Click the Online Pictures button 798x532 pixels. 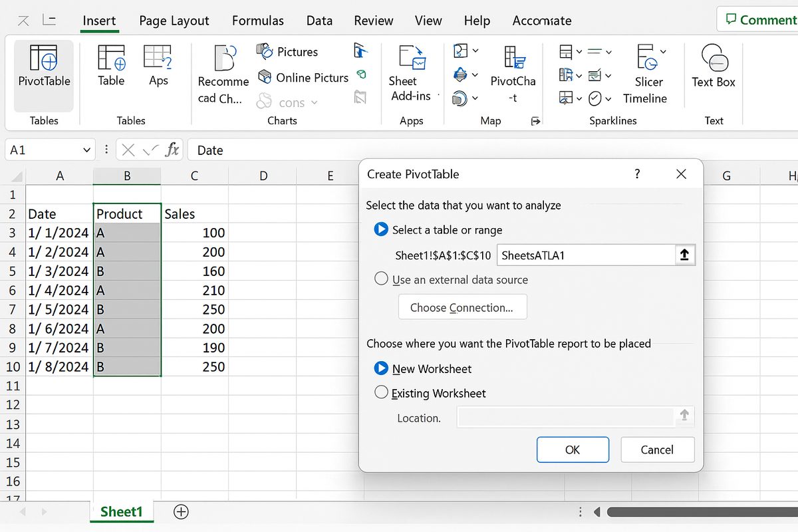pos(303,77)
